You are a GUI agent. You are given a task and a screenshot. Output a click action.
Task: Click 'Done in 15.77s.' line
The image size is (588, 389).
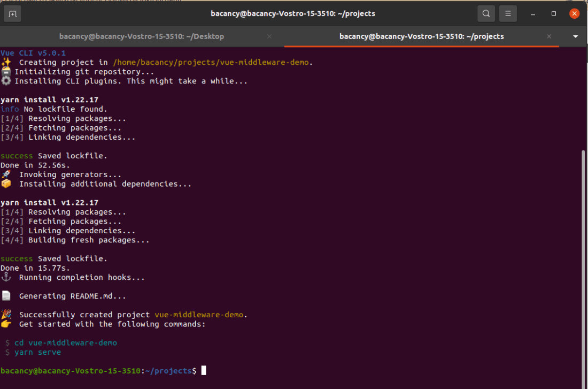coord(35,268)
